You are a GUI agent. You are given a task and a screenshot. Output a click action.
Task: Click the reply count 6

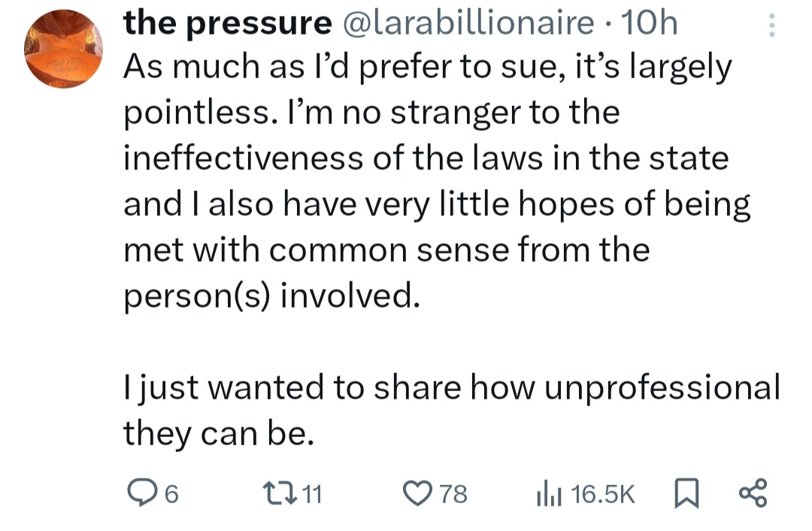point(171,494)
